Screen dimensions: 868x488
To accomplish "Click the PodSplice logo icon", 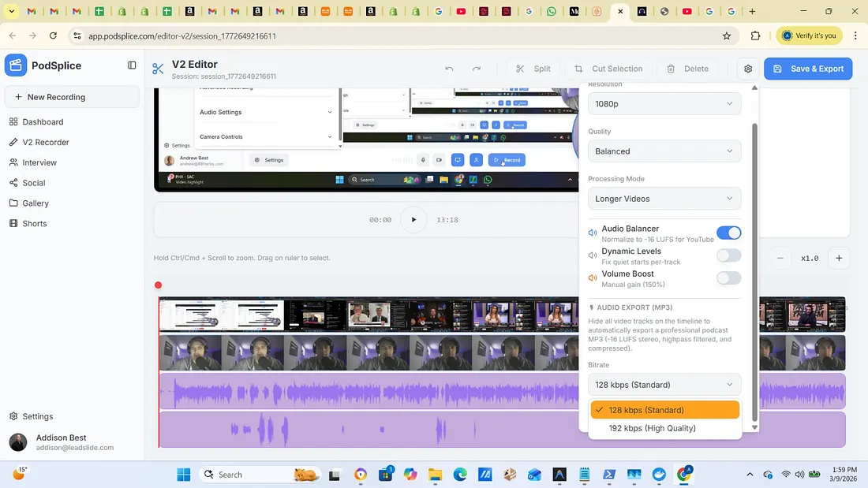I will tap(15, 65).
